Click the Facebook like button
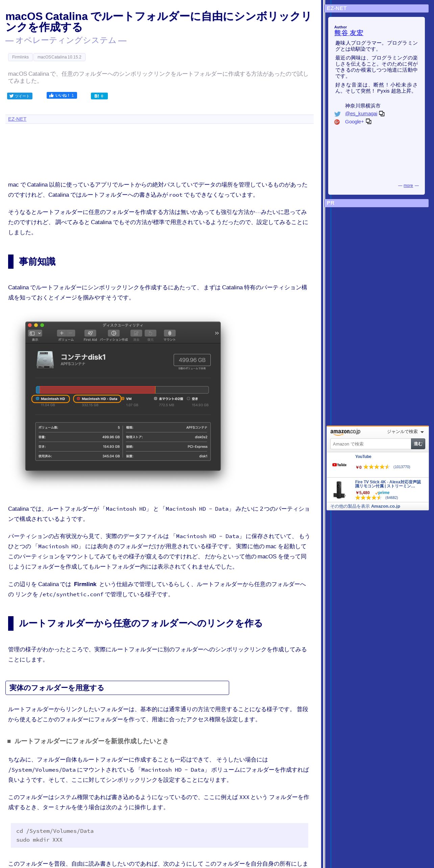434x868 pixels. (62, 95)
